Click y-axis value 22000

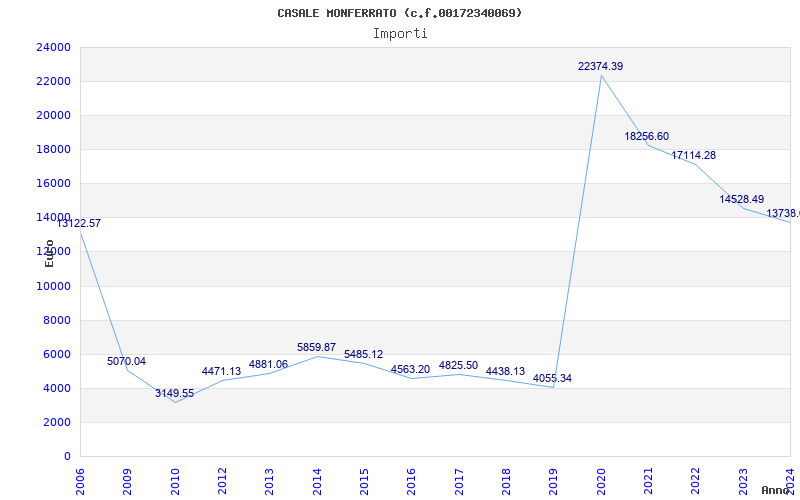click(x=54, y=82)
